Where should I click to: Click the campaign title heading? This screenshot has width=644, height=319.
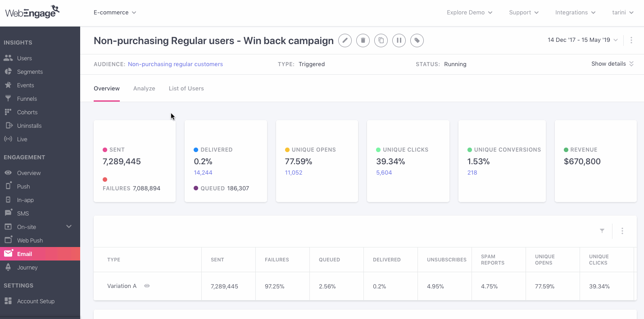click(x=213, y=40)
